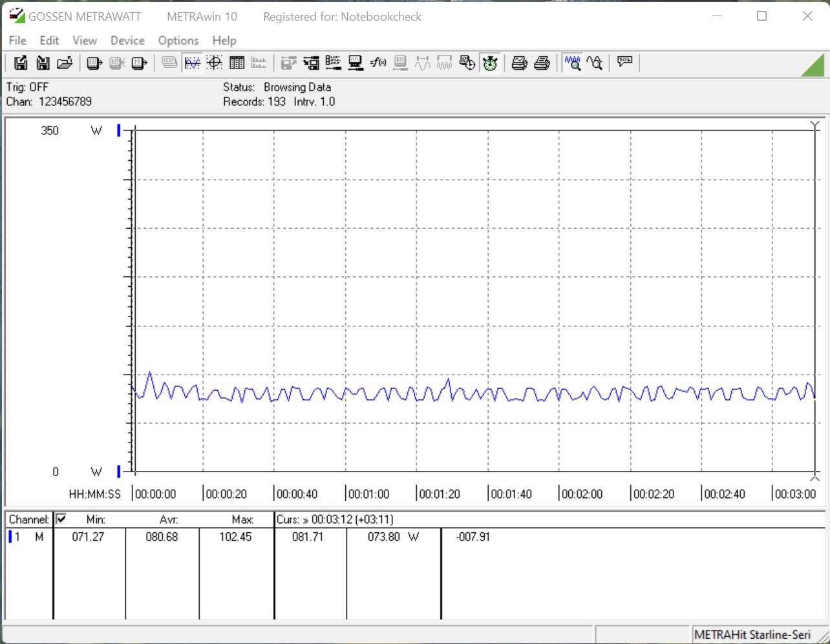Click the f(x) formula function icon
The image size is (830, 644).
[x=378, y=63]
